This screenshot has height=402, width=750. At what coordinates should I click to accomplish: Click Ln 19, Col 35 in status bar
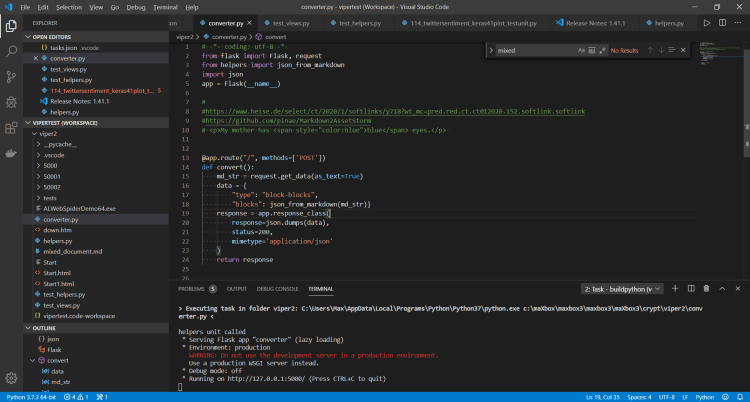[x=603, y=397]
